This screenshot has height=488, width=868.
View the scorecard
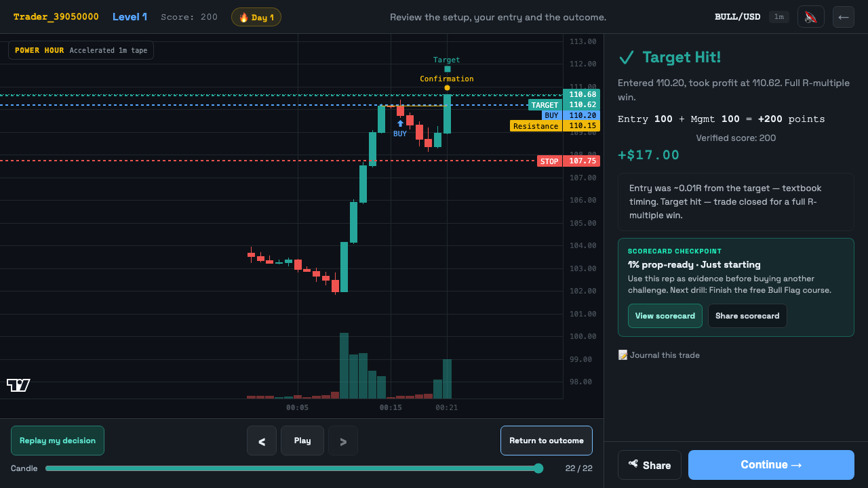pos(665,316)
